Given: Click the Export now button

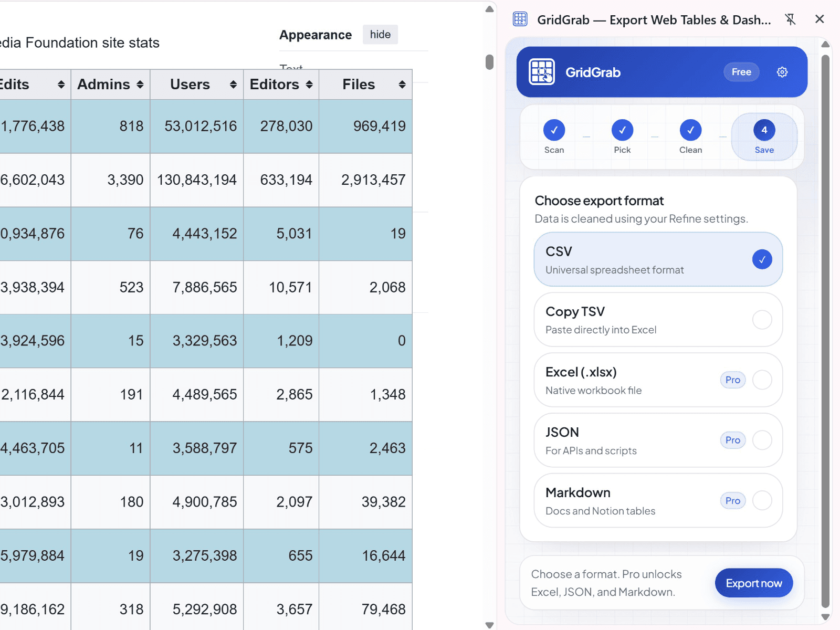Looking at the screenshot, I should (754, 583).
